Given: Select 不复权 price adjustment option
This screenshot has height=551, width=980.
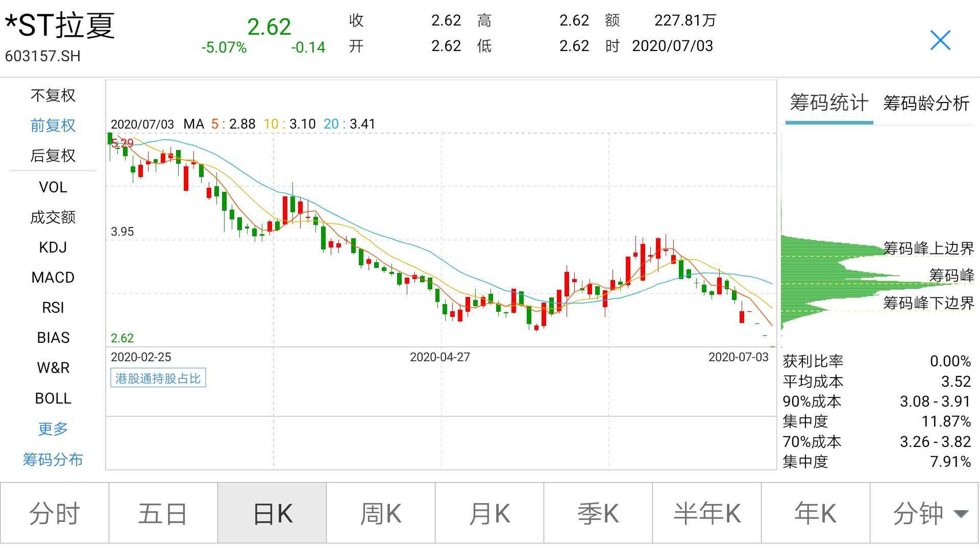Looking at the screenshot, I should tap(53, 95).
